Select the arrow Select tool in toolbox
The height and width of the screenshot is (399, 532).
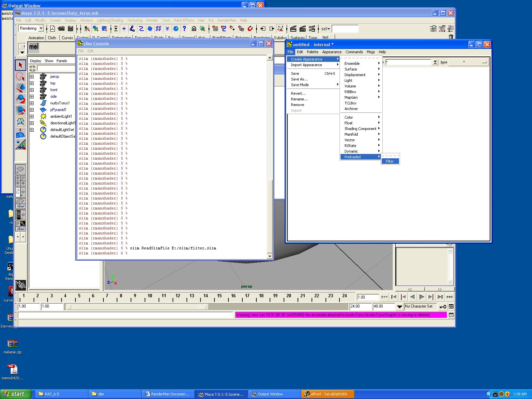[x=21, y=65]
